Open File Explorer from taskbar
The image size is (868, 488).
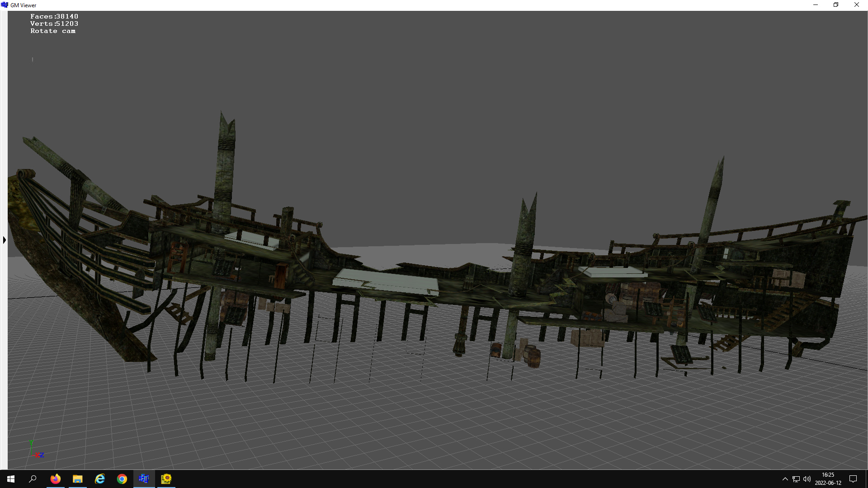78,479
